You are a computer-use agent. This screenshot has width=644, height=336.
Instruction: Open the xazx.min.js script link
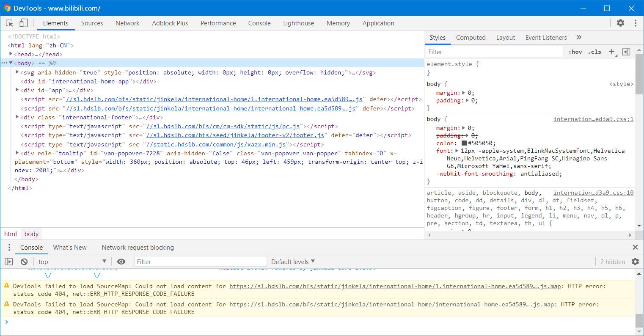point(216,144)
